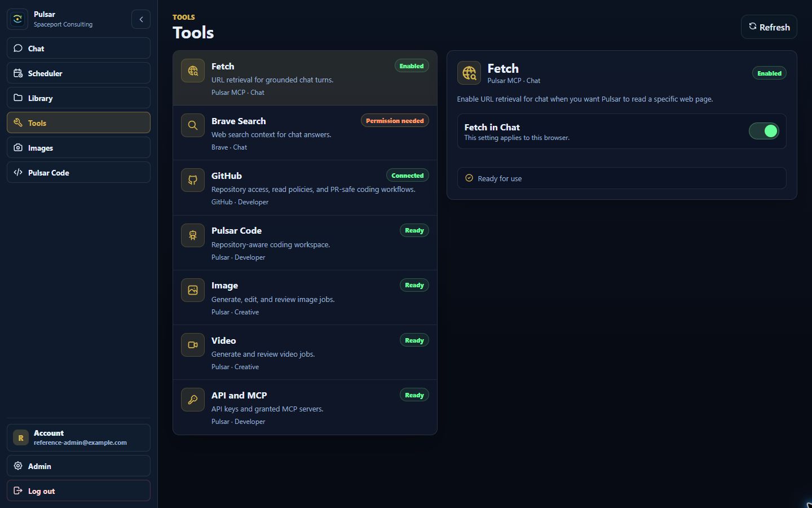Click the Admin gear icon

coord(18,466)
